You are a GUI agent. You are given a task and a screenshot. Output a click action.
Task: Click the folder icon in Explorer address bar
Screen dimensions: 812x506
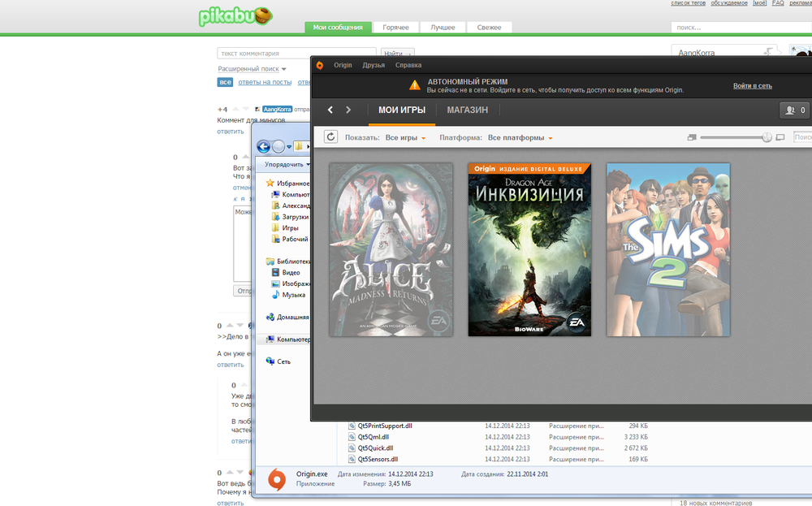(x=298, y=146)
